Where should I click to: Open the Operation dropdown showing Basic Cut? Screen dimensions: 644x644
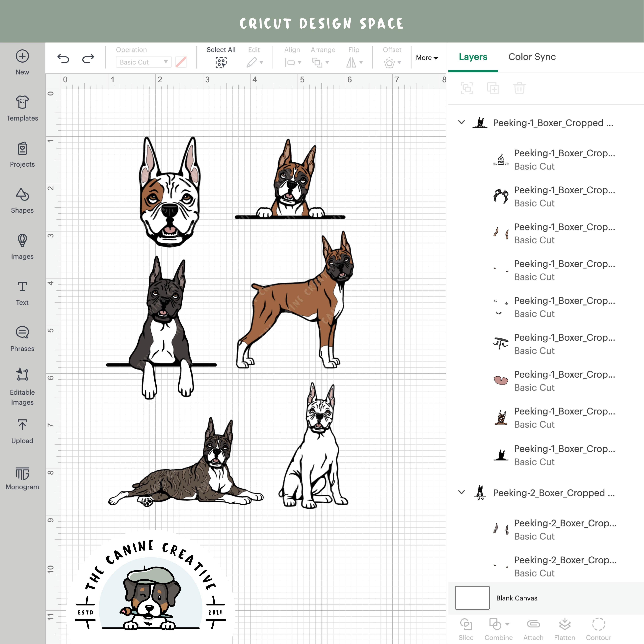143,62
